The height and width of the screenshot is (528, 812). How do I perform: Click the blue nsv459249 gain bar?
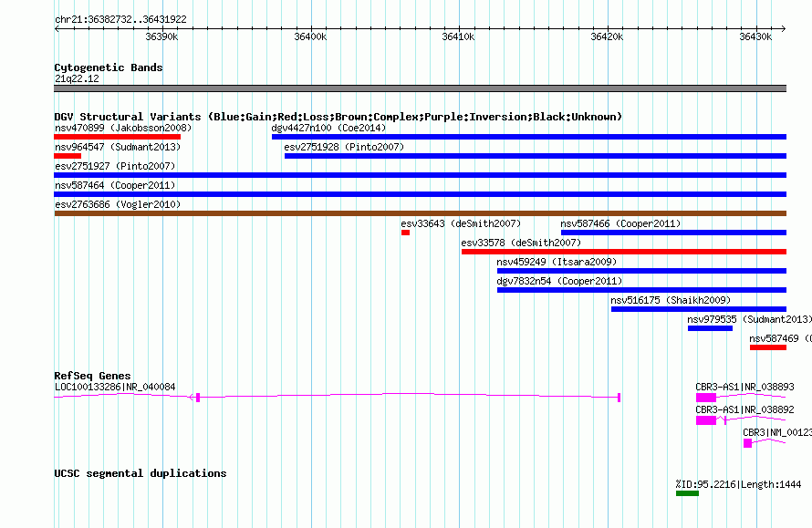click(x=641, y=271)
